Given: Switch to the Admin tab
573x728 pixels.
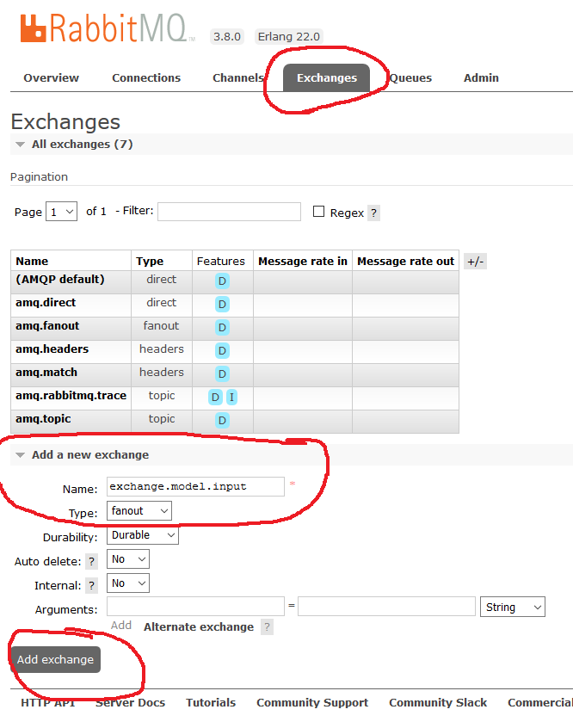Looking at the screenshot, I should tap(481, 78).
